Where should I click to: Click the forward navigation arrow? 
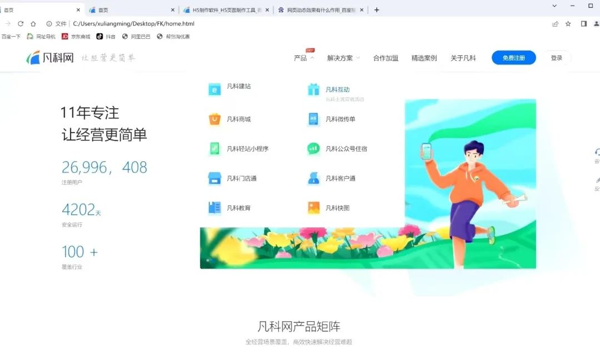tap(8, 24)
